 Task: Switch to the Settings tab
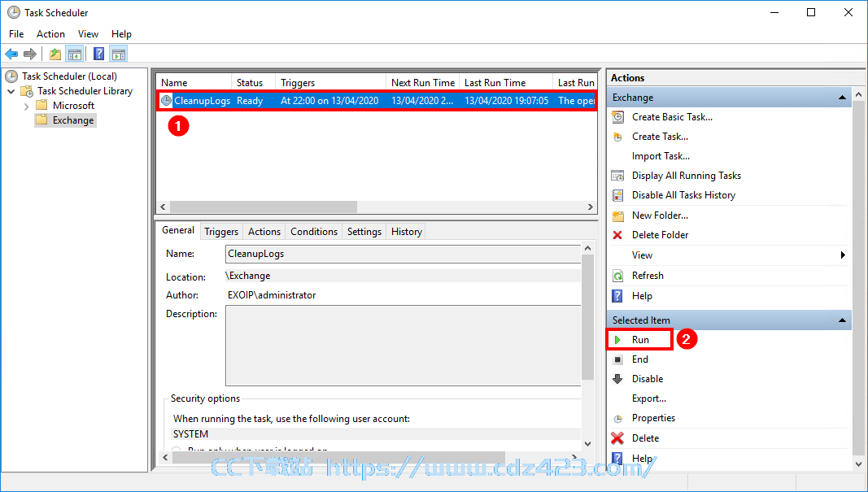click(x=364, y=232)
